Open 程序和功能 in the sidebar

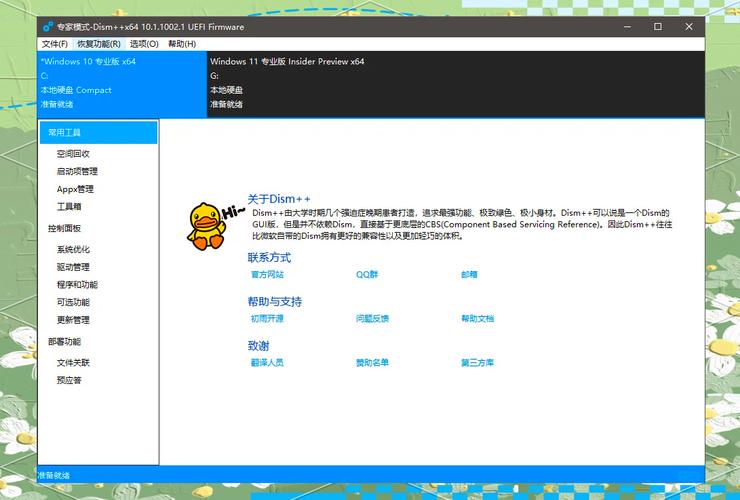click(77, 284)
